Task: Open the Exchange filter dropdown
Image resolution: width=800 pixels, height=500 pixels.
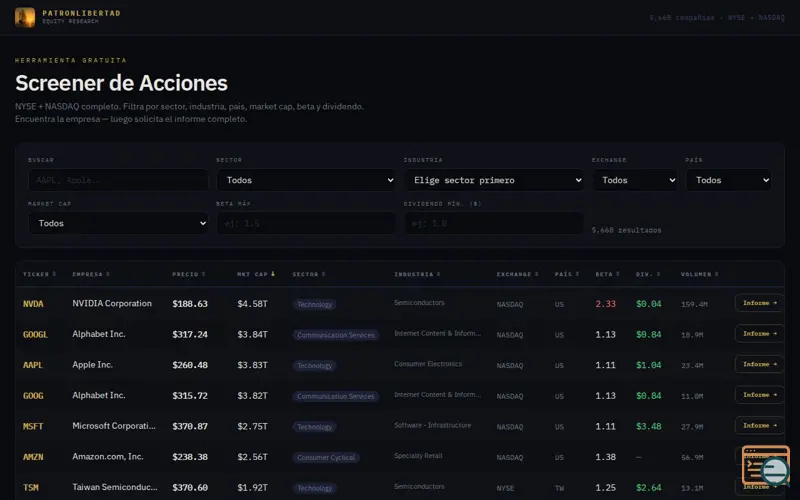Action: point(635,180)
